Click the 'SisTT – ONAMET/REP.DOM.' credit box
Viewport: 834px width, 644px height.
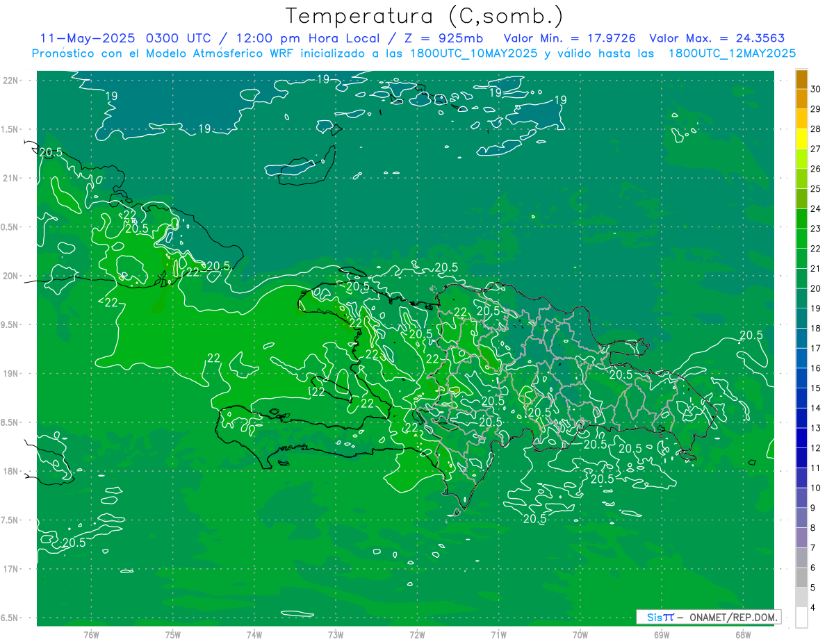(708, 617)
